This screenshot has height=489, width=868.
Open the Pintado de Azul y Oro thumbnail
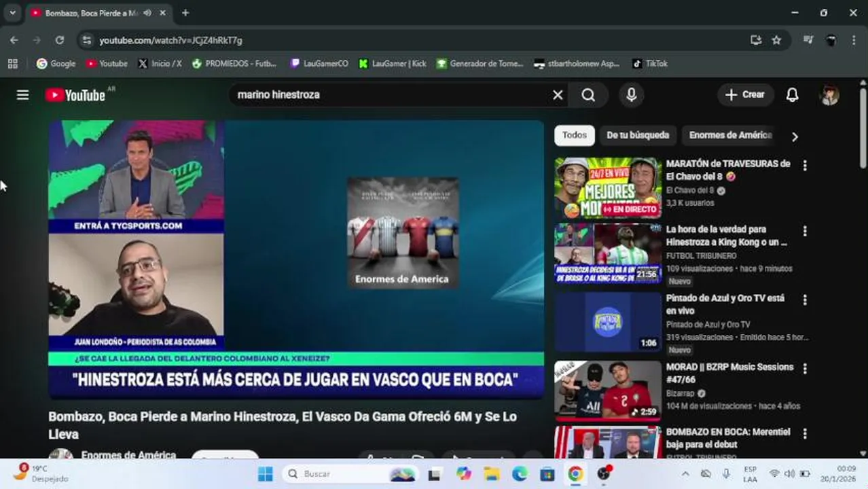coord(608,322)
